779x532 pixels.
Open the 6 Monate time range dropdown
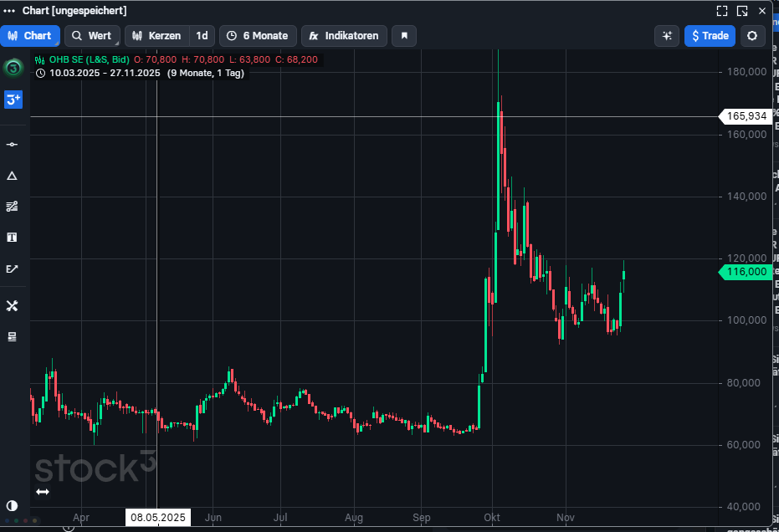coord(257,36)
